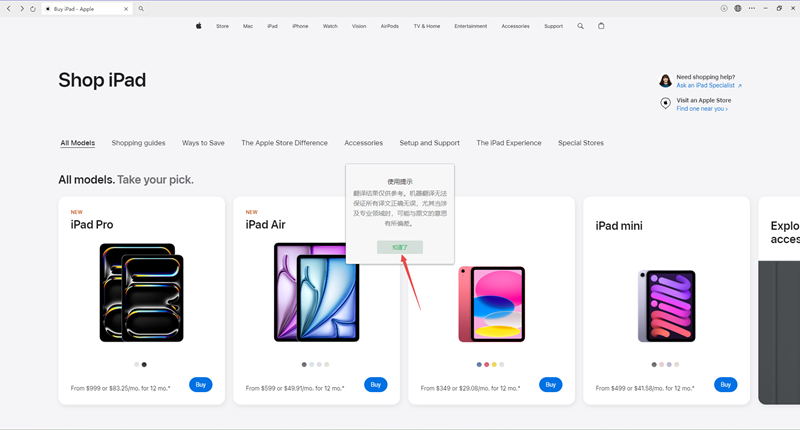The image size is (800, 430).
Task: Click the iPad Air product image
Action: [x=316, y=292]
